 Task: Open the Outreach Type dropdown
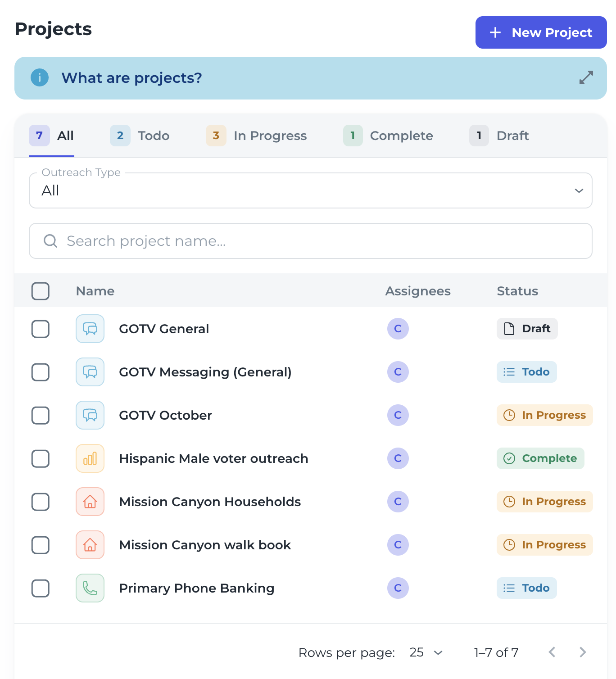[x=310, y=190]
